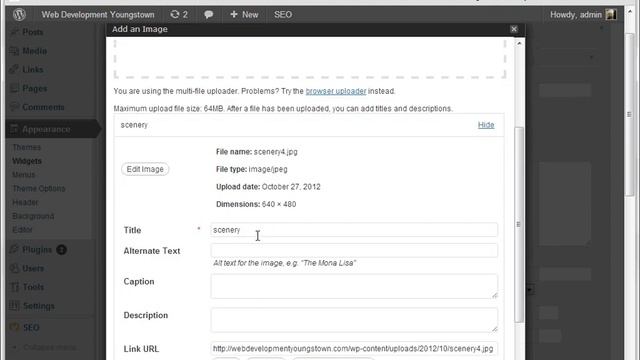Open the Web Development Youngstown site menu
The width and height of the screenshot is (640, 360).
(x=98, y=15)
